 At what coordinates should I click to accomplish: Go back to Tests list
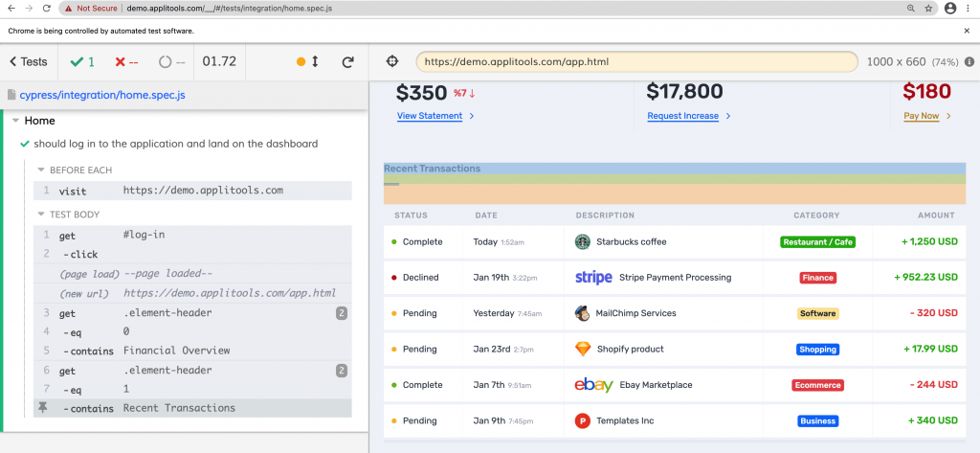(28, 62)
